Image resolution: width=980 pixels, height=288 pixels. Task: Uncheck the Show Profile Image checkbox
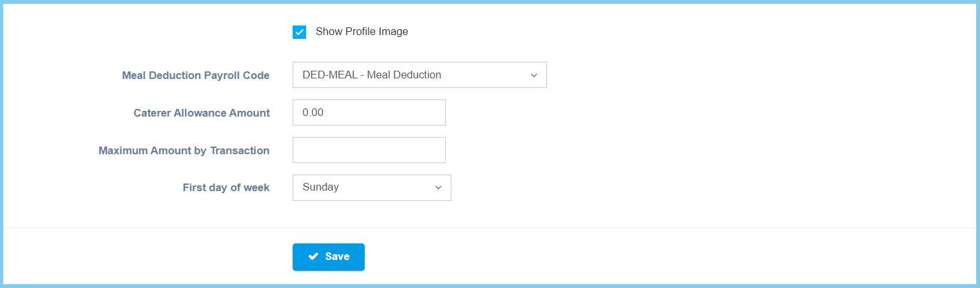click(x=300, y=32)
